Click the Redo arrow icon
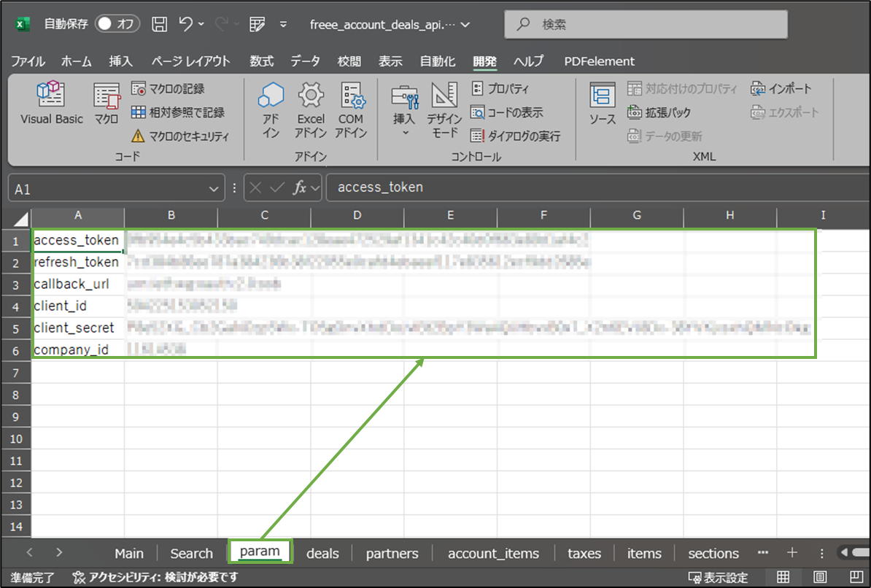871x588 pixels. pos(222,24)
